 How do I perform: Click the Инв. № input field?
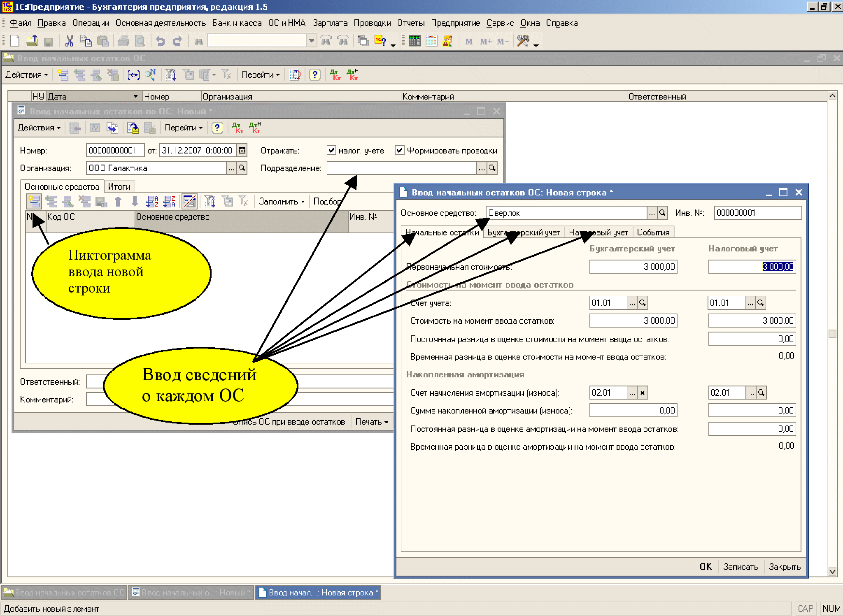click(x=758, y=213)
